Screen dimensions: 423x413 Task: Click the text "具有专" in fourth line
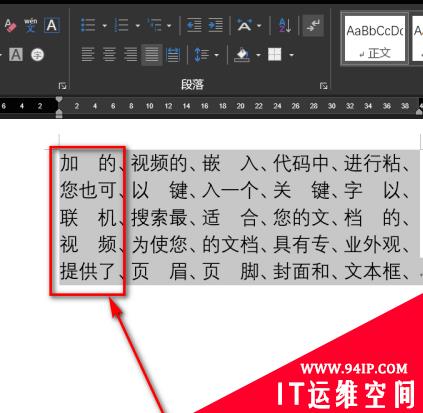click(301, 244)
